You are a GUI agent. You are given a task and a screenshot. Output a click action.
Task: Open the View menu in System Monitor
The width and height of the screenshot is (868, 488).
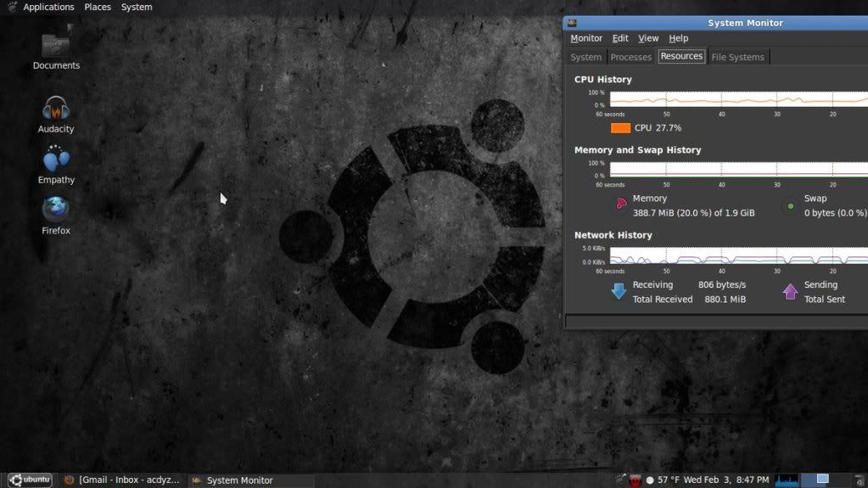pos(648,38)
